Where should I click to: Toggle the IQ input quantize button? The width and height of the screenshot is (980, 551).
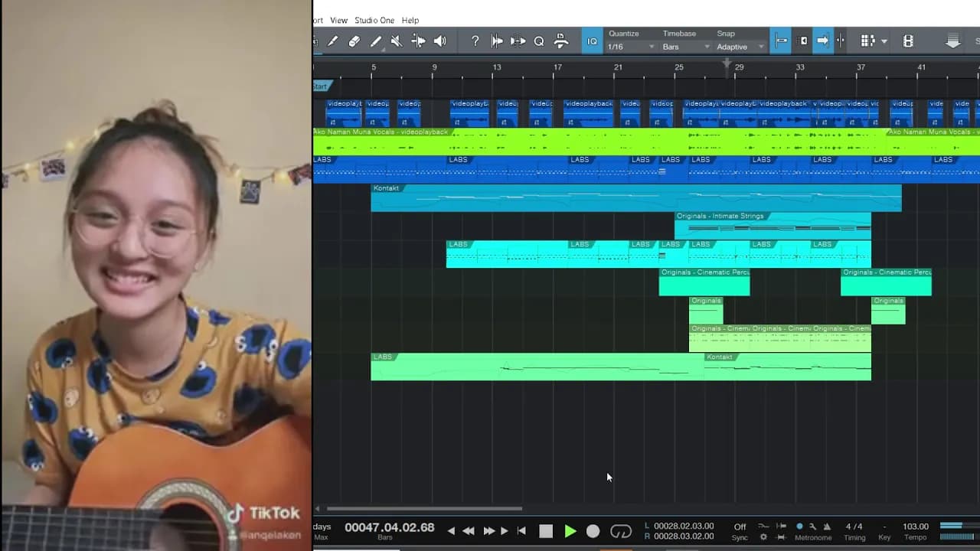pyautogui.click(x=593, y=41)
